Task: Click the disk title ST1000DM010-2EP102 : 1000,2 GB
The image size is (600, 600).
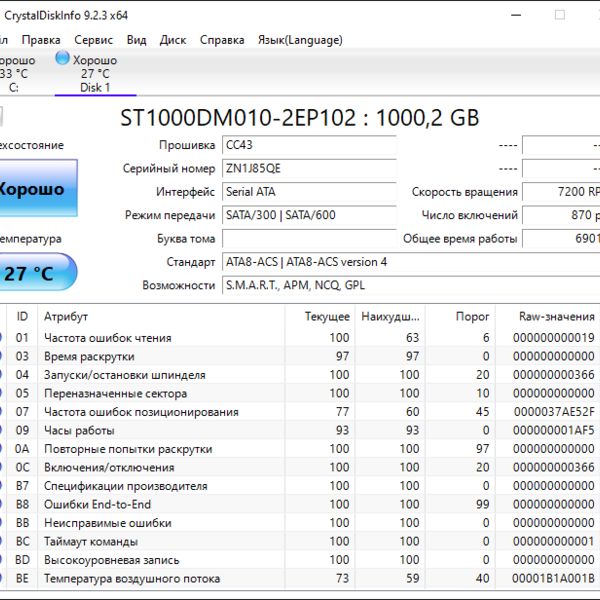Action: (300, 117)
